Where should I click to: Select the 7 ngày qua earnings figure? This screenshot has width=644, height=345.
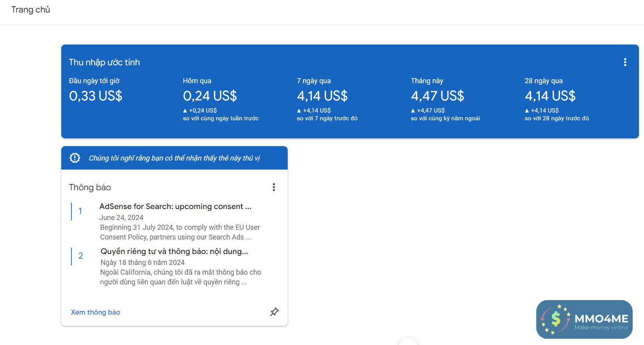322,96
